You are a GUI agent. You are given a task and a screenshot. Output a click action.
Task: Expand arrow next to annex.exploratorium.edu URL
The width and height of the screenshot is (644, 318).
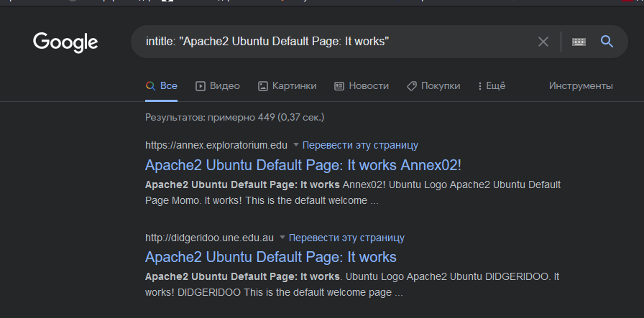pos(295,145)
